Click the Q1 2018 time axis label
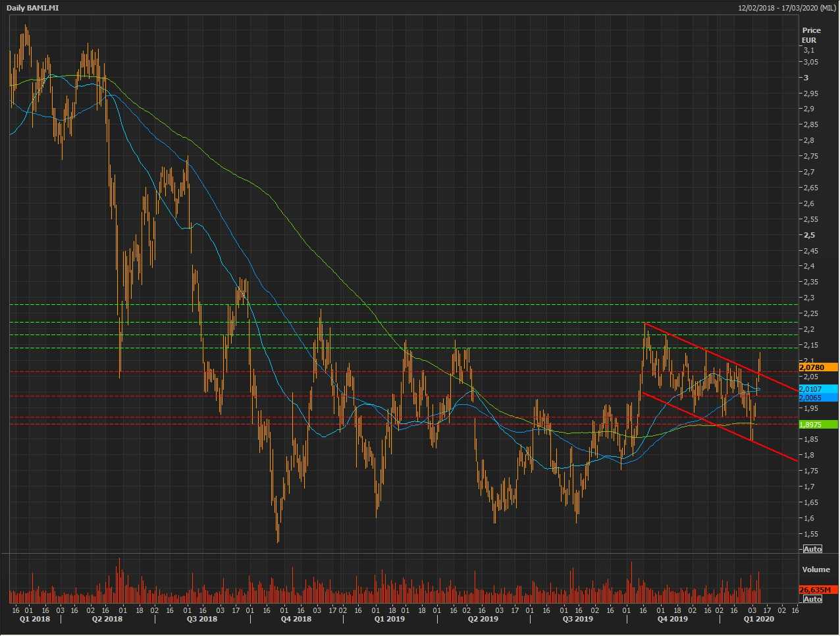 click(34, 619)
